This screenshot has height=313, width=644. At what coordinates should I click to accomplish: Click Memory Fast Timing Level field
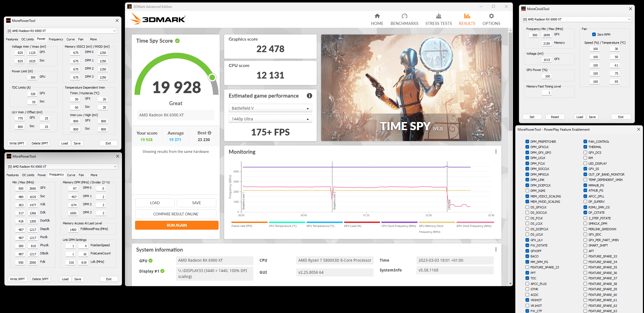pos(547,93)
